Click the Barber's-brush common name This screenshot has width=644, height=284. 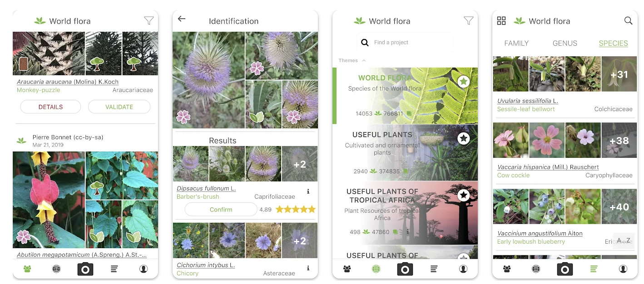[x=198, y=196]
